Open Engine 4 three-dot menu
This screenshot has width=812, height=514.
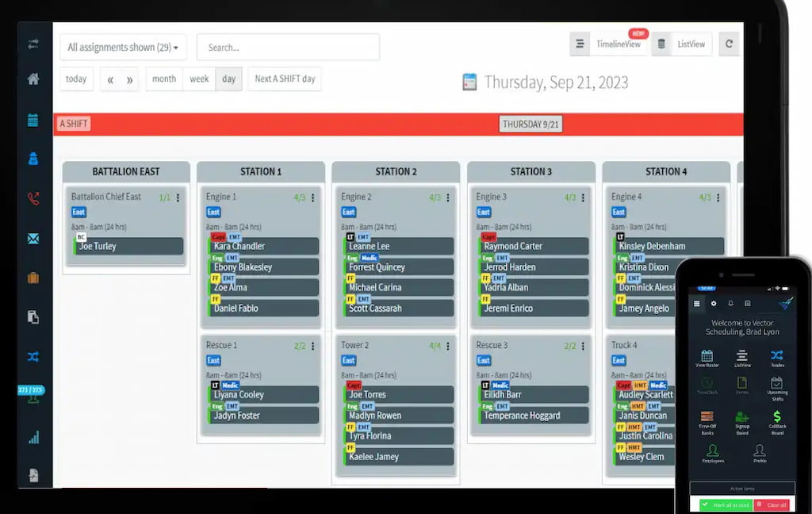point(718,198)
